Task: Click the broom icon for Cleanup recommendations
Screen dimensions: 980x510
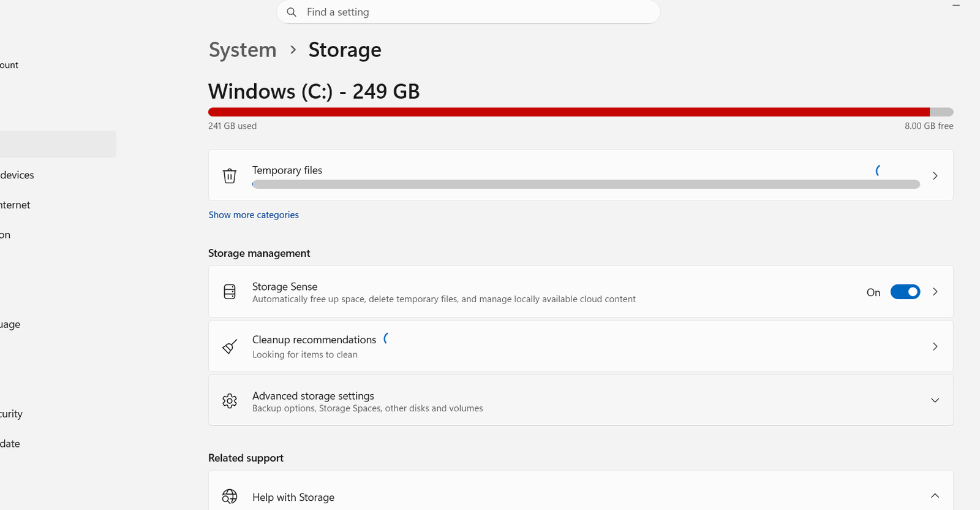Action: click(x=230, y=347)
